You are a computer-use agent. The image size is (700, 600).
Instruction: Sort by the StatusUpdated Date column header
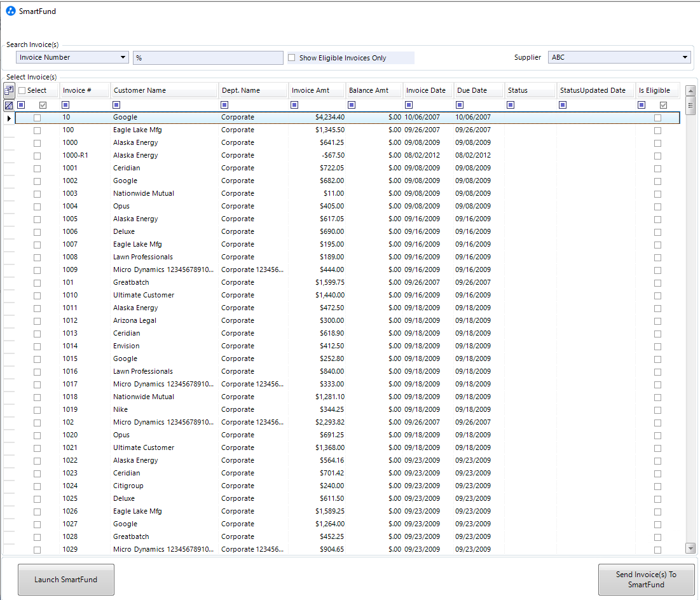pos(596,90)
